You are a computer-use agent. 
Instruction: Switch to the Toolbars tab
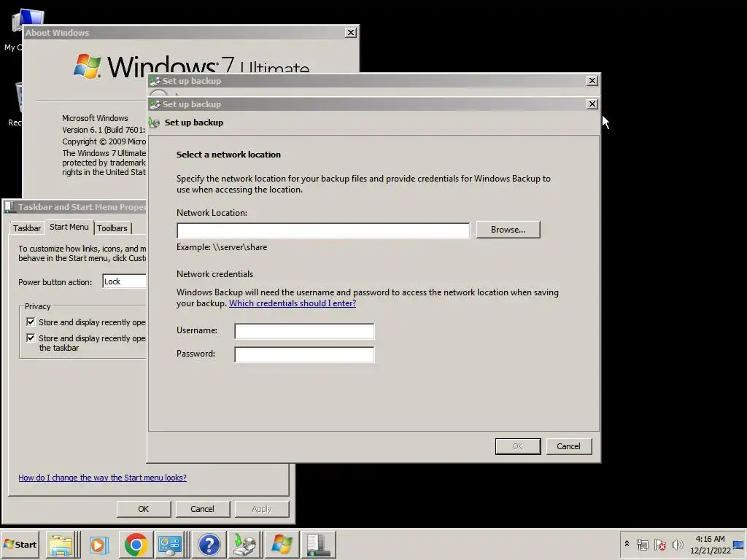pyautogui.click(x=112, y=228)
